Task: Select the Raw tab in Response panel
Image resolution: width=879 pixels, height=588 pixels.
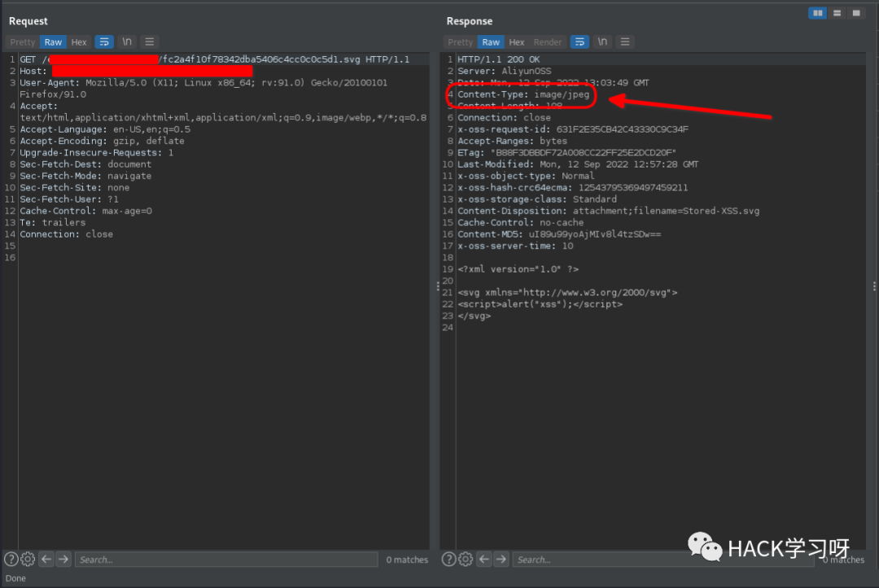Action: (x=491, y=42)
